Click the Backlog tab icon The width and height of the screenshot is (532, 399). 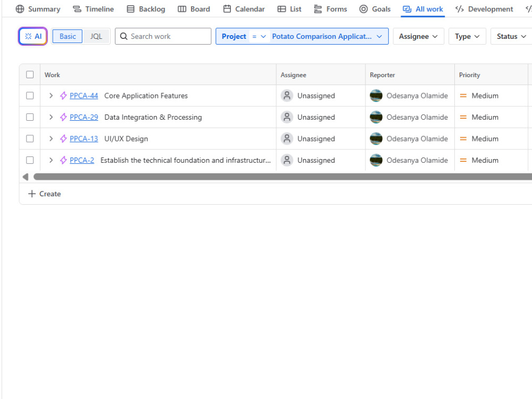pyautogui.click(x=131, y=9)
